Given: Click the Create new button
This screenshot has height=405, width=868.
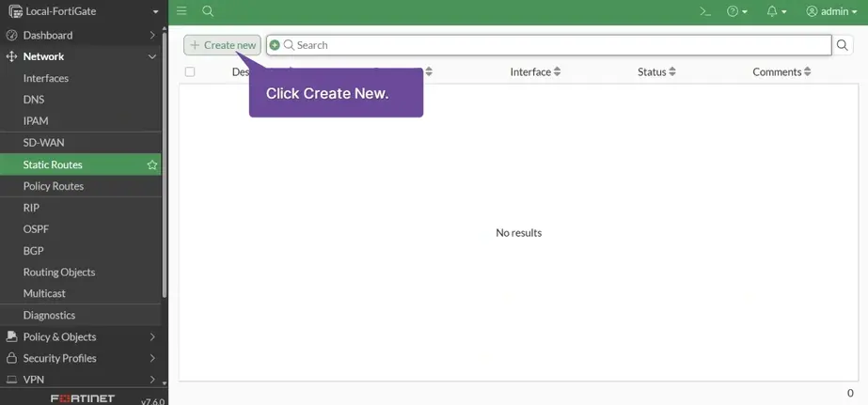Looking at the screenshot, I should pyautogui.click(x=222, y=45).
